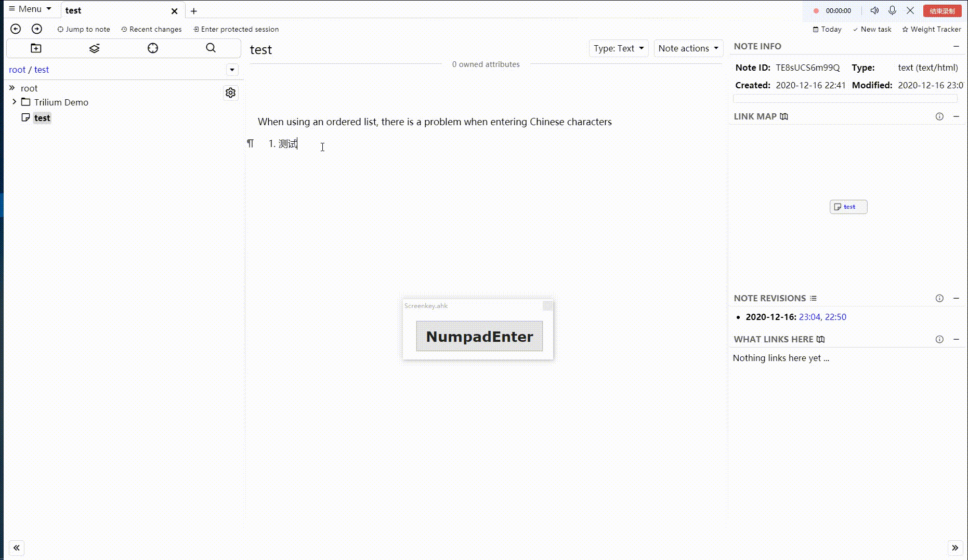
Task: Expand the Trilium Demo tree node
Action: point(14,102)
